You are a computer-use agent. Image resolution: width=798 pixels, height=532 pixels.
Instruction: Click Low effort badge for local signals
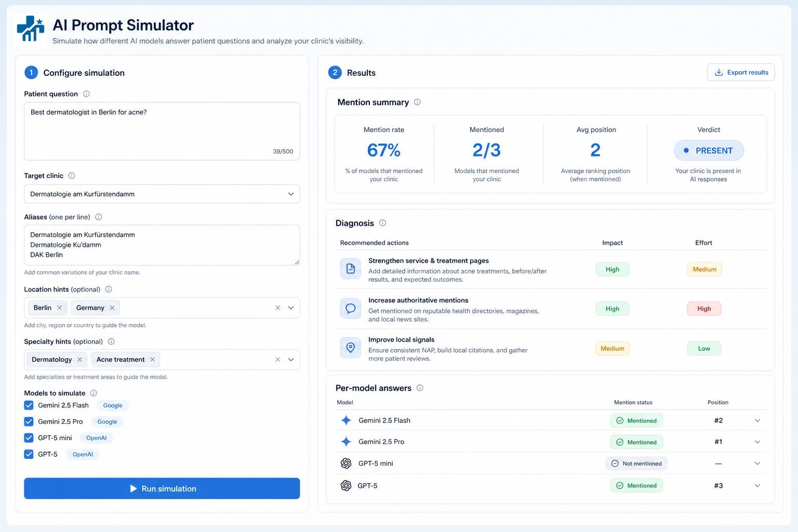click(704, 349)
